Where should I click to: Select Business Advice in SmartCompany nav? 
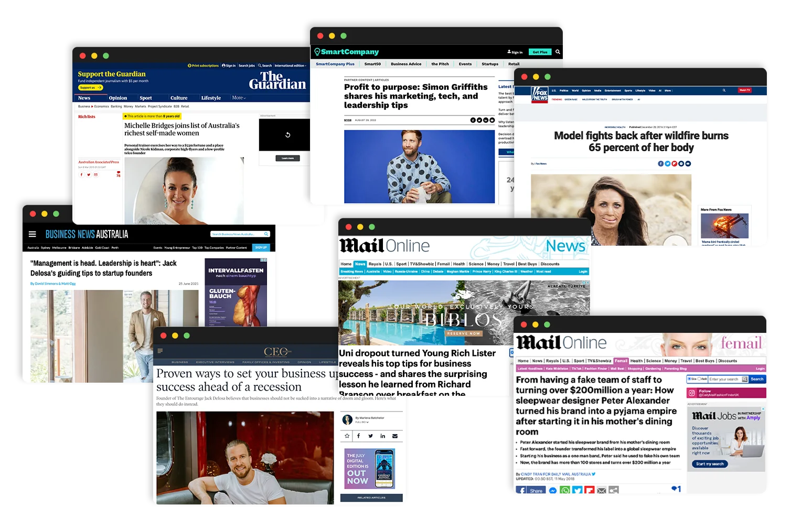click(406, 64)
